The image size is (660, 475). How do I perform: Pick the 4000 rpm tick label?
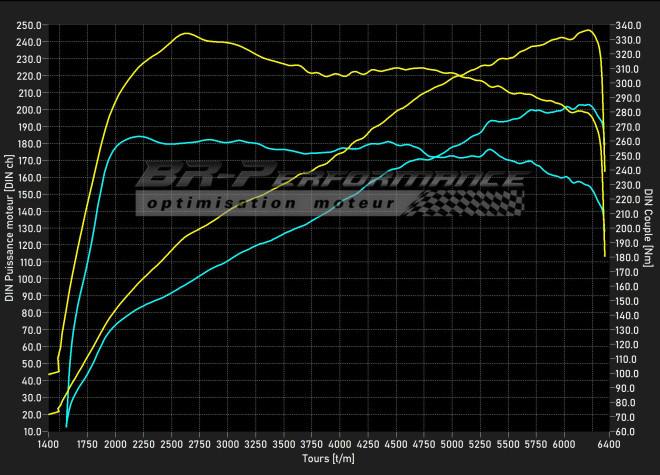338,443
